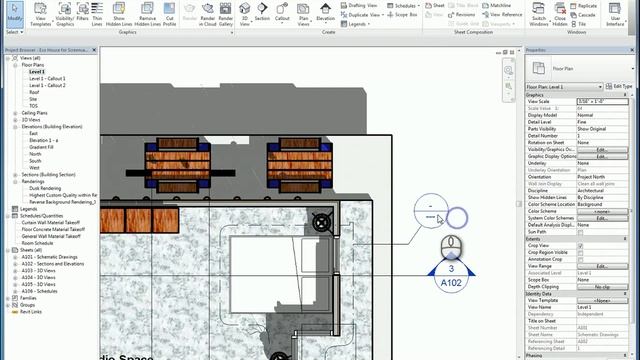This screenshot has height=360, width=640.
Task: Select the Modify tool
Action: tap(15, 14)
